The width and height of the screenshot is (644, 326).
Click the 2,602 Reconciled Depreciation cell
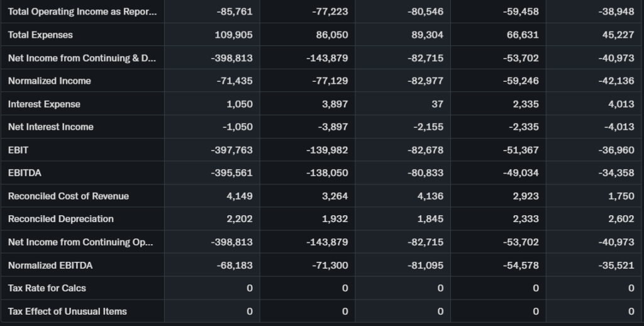tap(621, 219)
